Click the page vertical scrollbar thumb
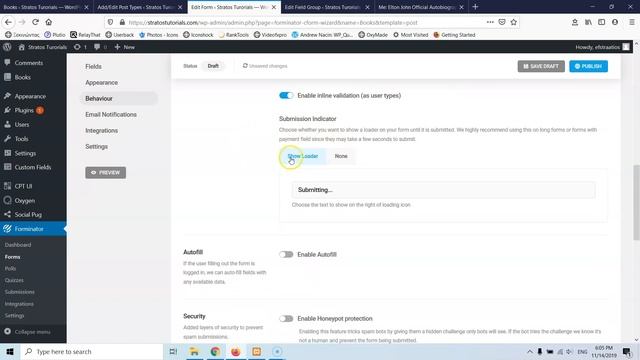Image resolution: width=640 pixels, height=360 pixels. coord(636,202)
